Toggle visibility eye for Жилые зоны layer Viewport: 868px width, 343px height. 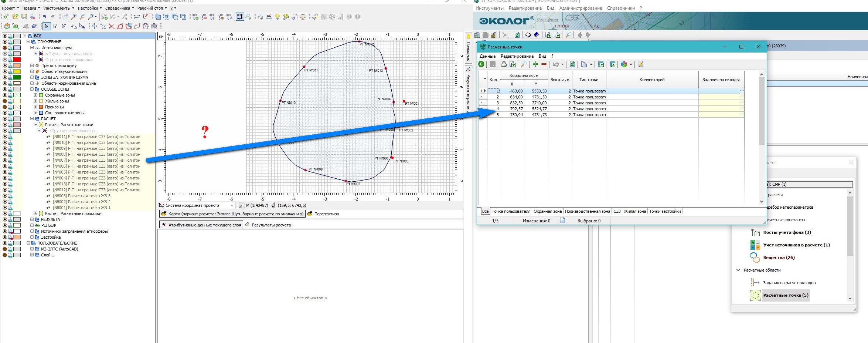click(5, 101)
